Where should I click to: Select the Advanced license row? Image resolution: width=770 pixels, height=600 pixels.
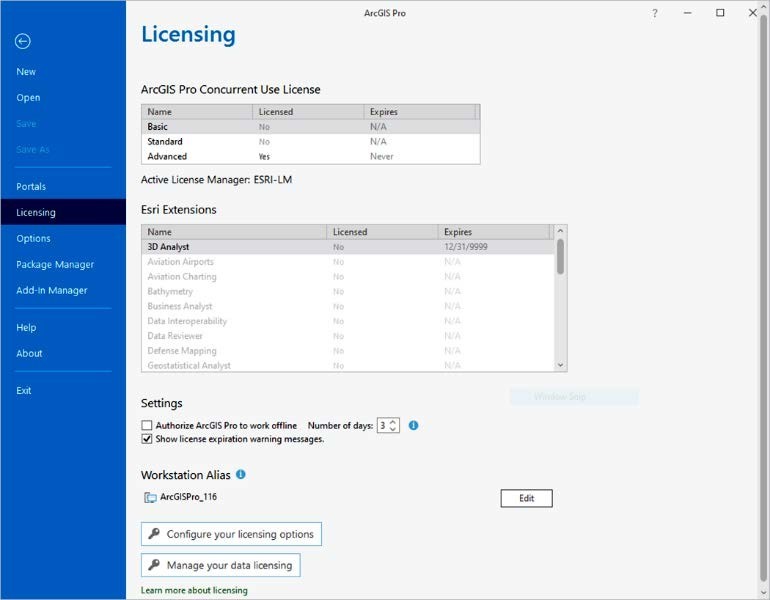point(310,156)
